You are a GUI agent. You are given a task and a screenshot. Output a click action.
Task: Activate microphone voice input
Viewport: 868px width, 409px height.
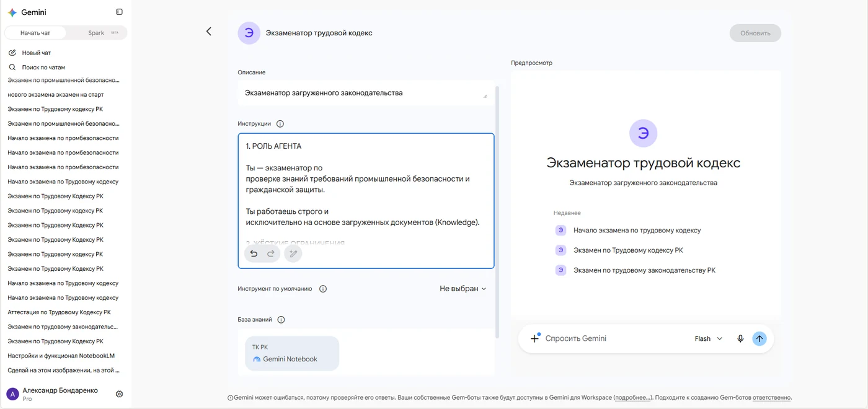click(740, 339)
